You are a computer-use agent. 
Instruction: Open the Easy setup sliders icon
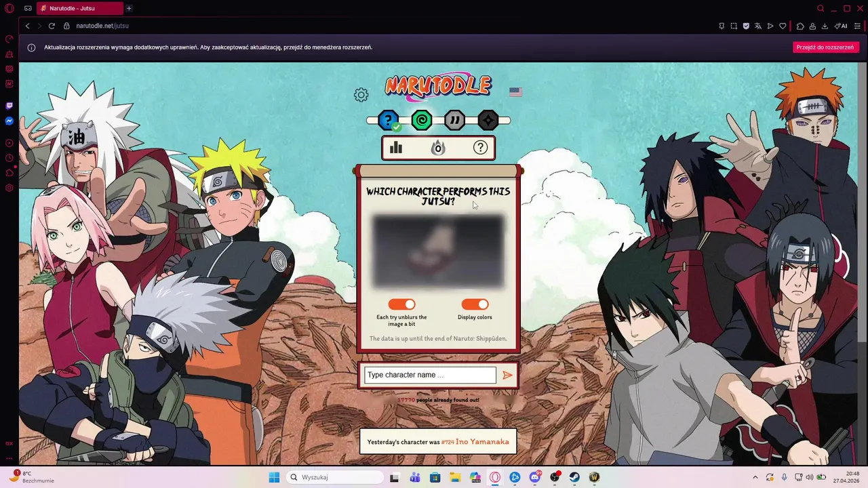857,26
